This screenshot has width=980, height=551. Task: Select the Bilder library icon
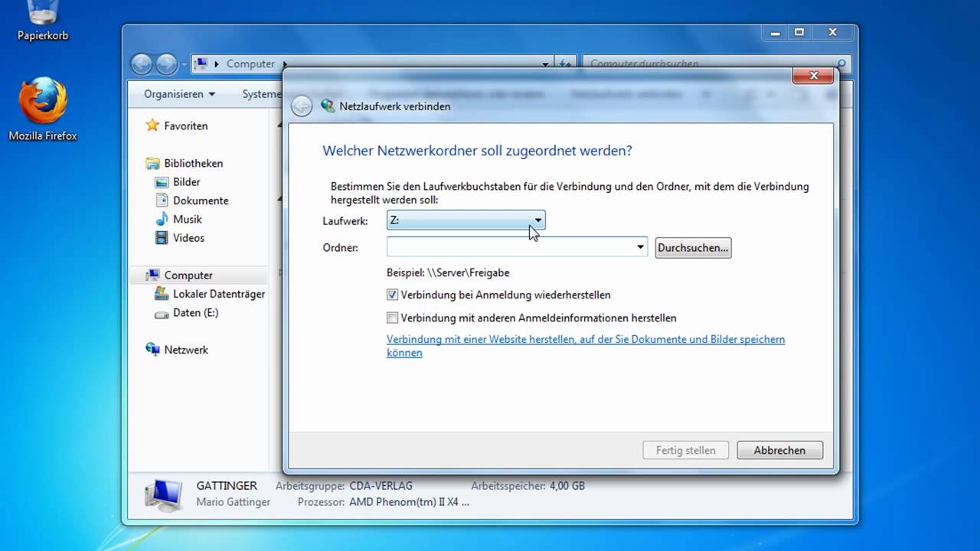[161, 182]
